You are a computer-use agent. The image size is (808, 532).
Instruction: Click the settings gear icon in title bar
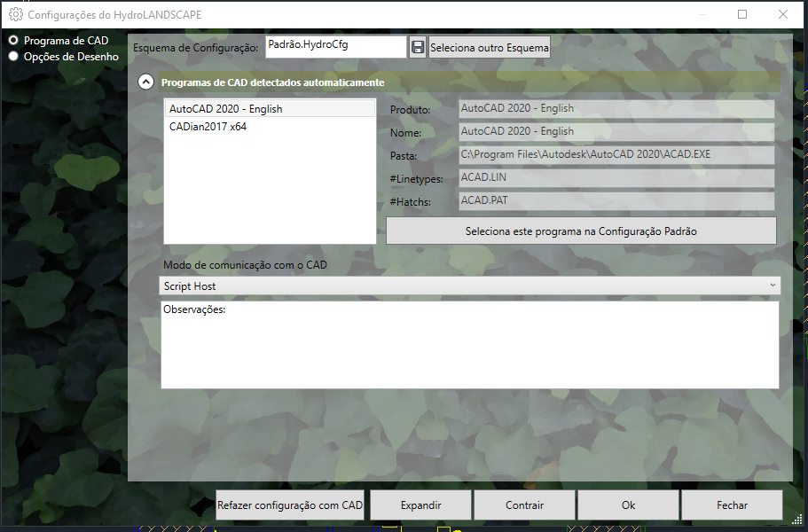[15, 14]
